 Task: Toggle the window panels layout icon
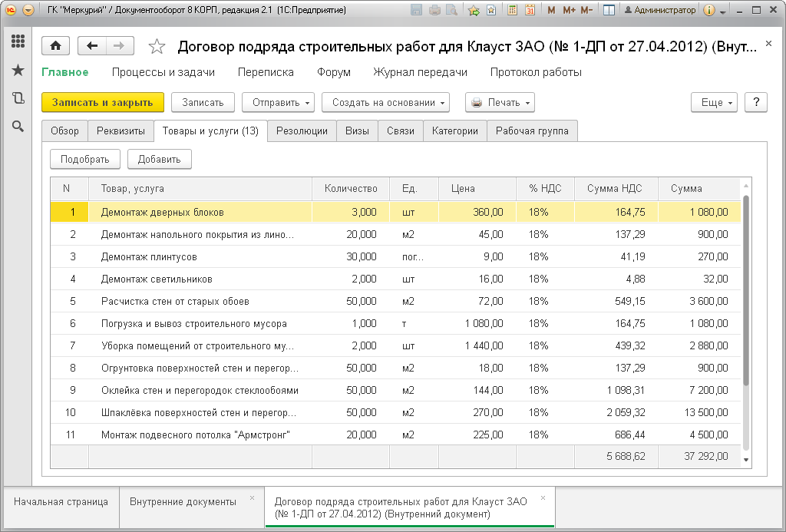tap(609, 10)
